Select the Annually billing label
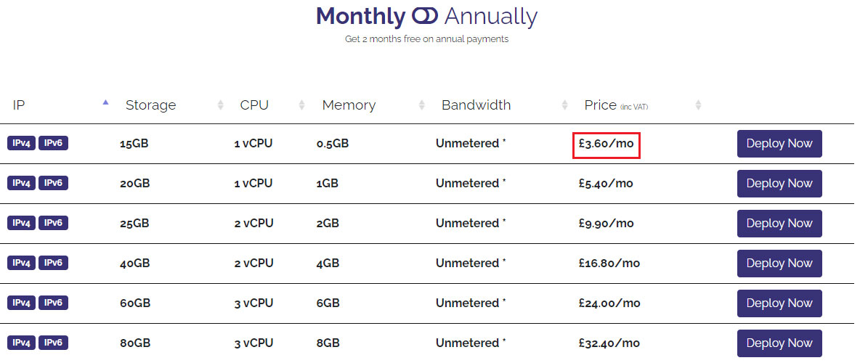868x363 pixels. click(490, 17)
